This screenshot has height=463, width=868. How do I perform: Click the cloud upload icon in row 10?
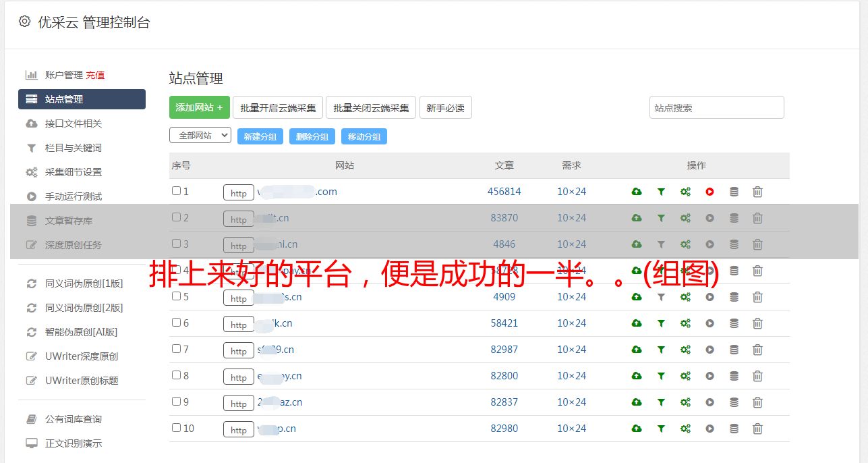[637, 429]
